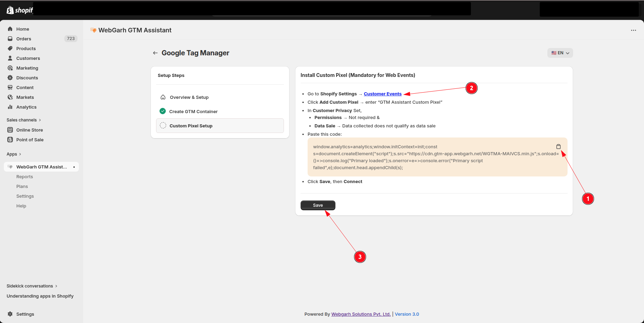Click the Point of Sale icon

tap(10, 140)
